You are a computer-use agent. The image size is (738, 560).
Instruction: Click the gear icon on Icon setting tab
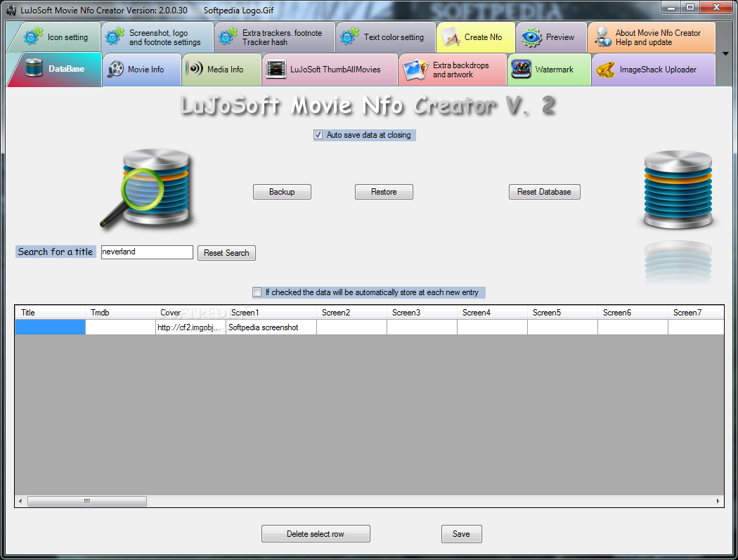[x=33, y=37]
